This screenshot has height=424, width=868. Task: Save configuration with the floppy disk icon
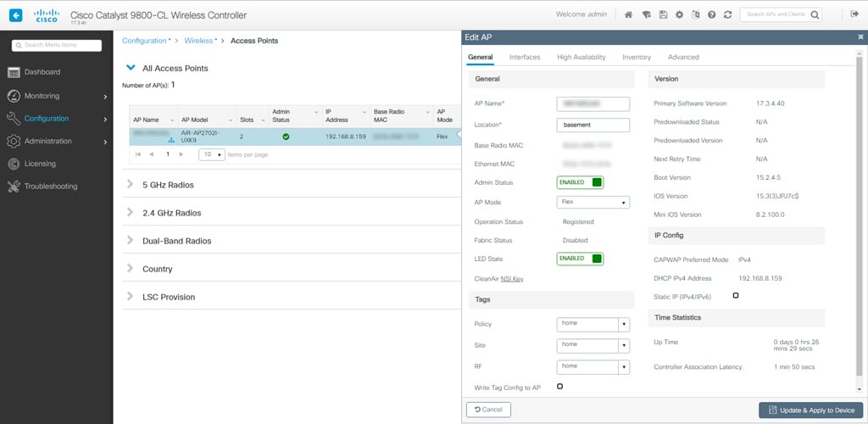point(663,15)
